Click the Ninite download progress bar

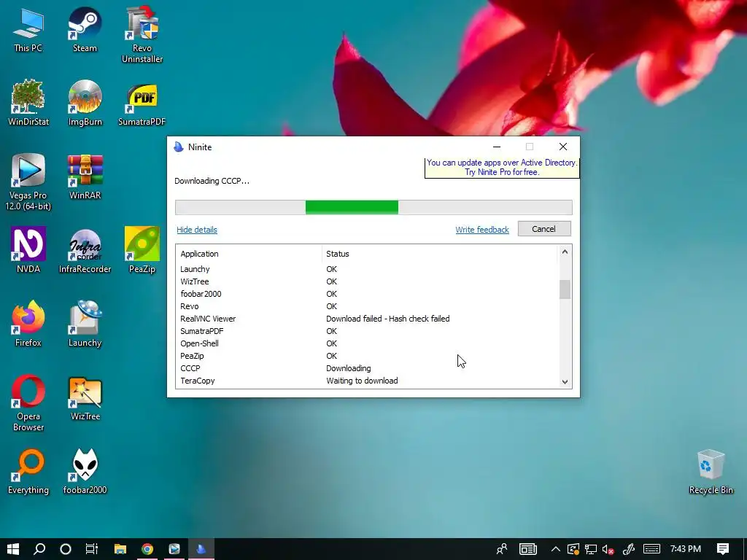pyautogui.click(x=373, y=207)
